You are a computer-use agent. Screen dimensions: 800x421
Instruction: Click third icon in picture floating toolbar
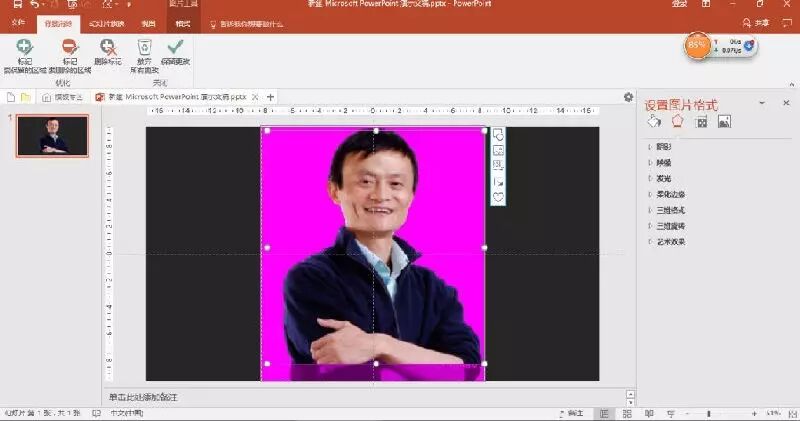click(498, 165)
